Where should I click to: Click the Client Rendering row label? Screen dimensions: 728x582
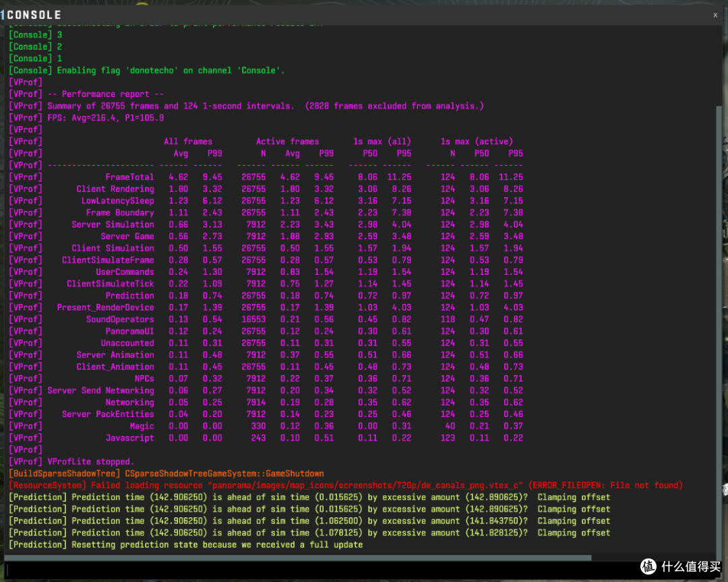pyautogui.click(x=115, y=189)
